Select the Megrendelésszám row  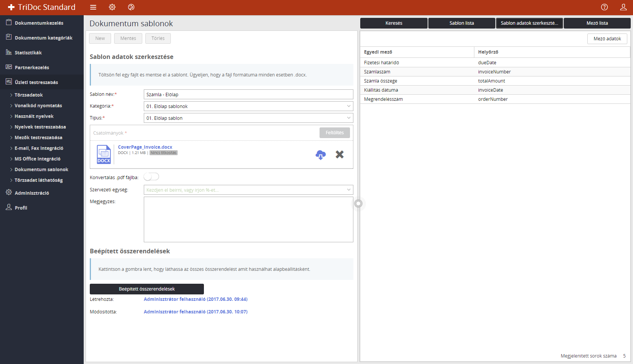[x=495, y=99]
